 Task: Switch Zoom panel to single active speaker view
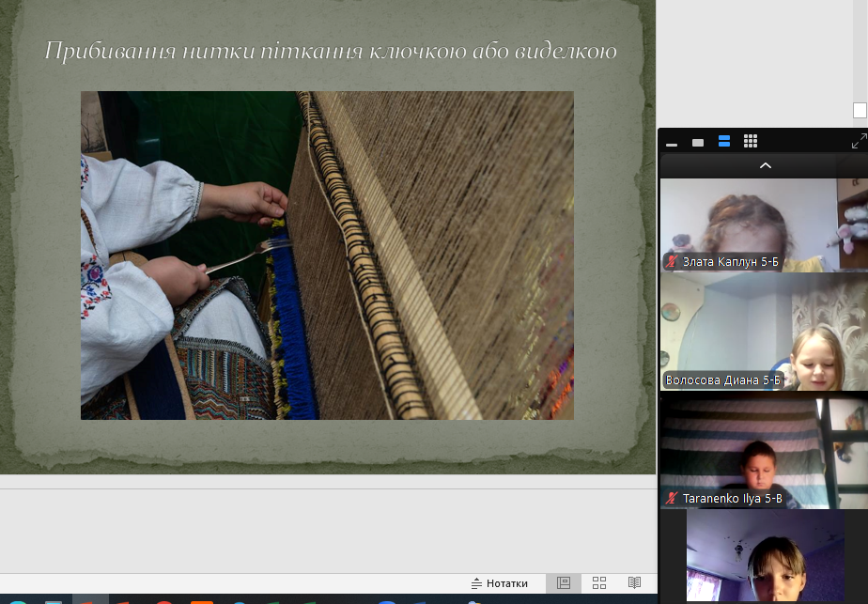coord(697,142)
